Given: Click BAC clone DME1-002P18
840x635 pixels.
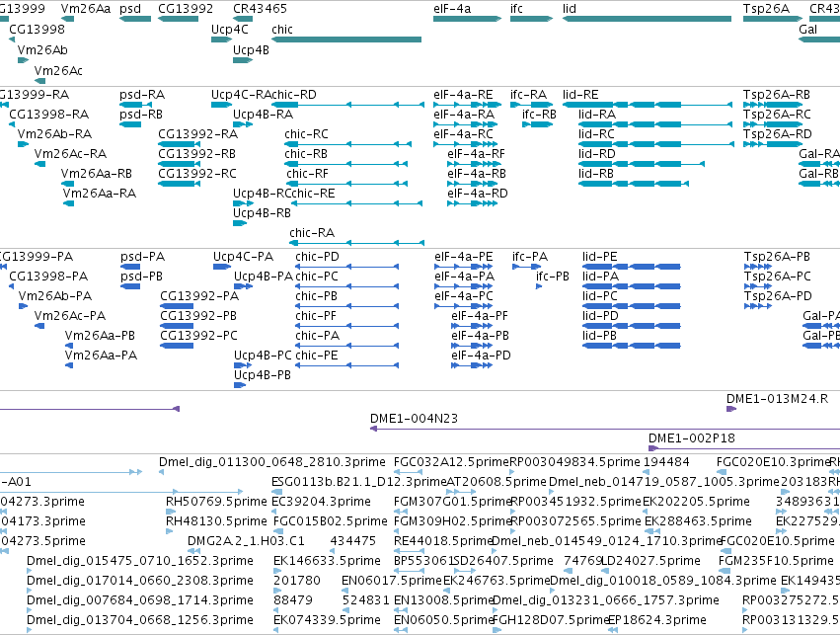Looking at the screenshot, I should pos(692,438).
